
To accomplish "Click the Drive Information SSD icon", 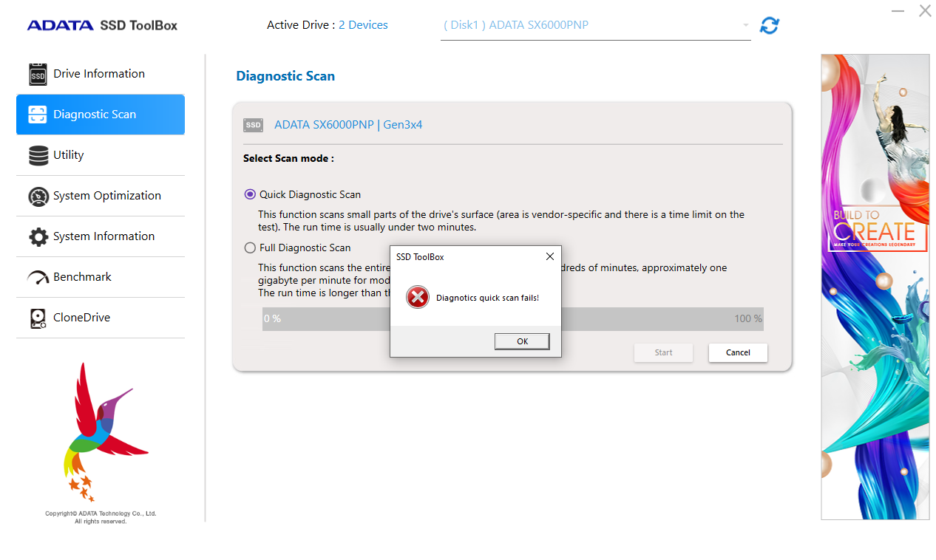I will click(38, 75).
